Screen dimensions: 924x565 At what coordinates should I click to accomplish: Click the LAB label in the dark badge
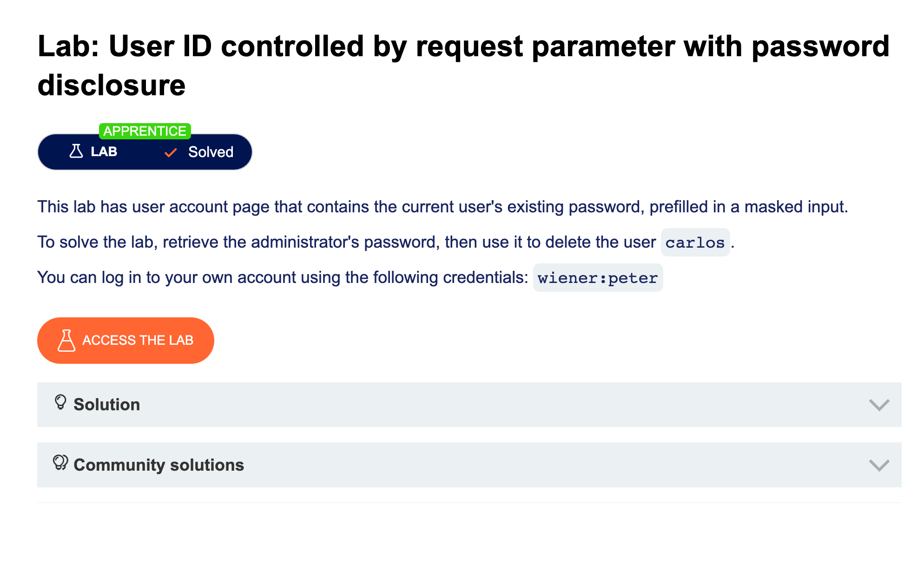104,152
